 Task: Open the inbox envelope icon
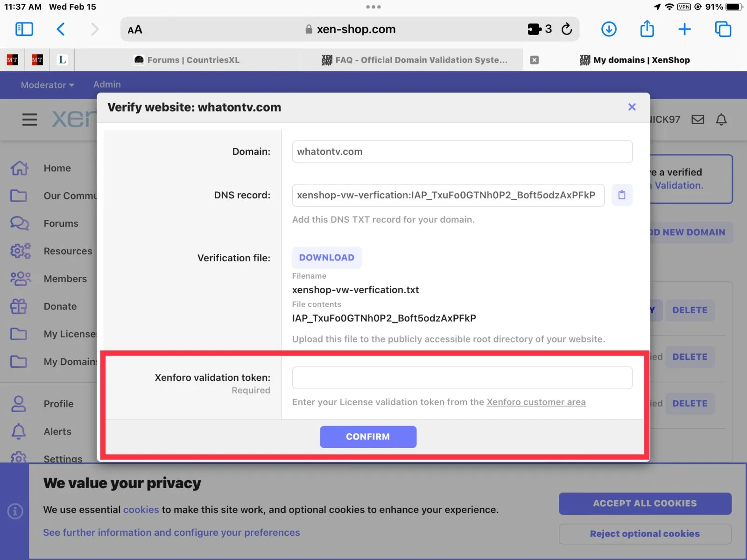pos(698,120)
